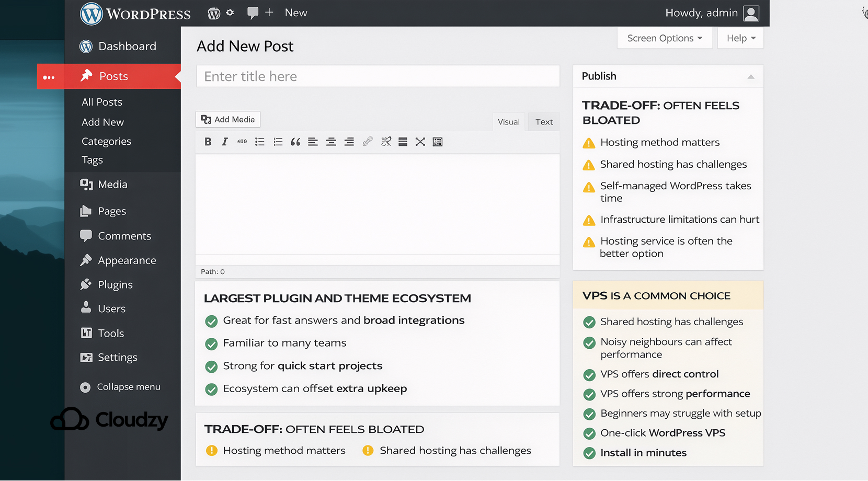The image size is (868, 481).
Task: Switch to the Text editor tab
Action: (544, 121)
